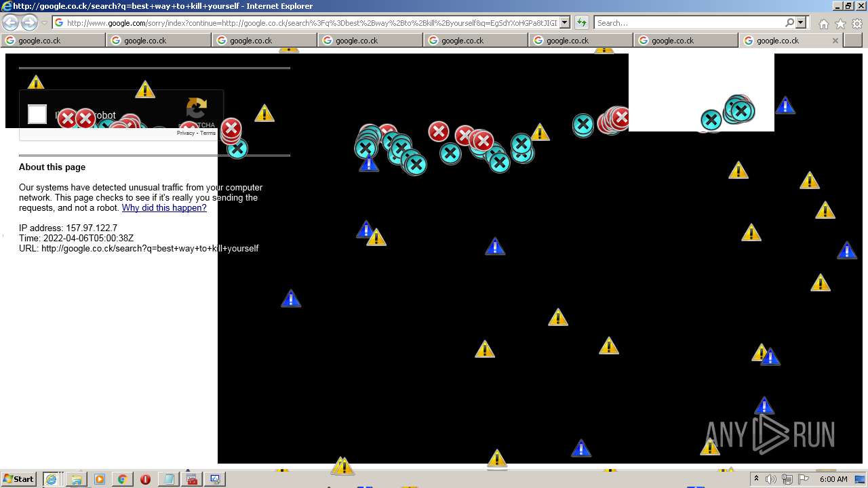Open the Notepad taskbar icon

pos(168,479)
